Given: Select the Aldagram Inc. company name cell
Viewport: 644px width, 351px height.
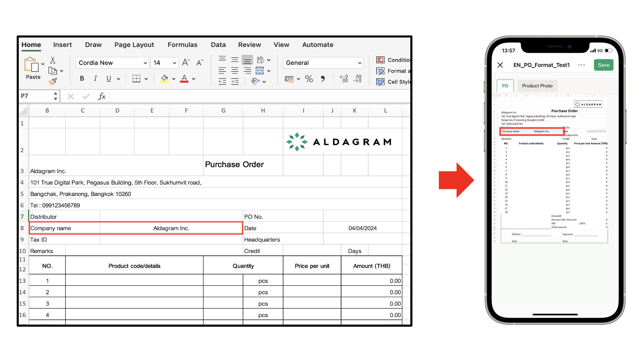Looking at the screenshot, I should [x=171, y=228].
